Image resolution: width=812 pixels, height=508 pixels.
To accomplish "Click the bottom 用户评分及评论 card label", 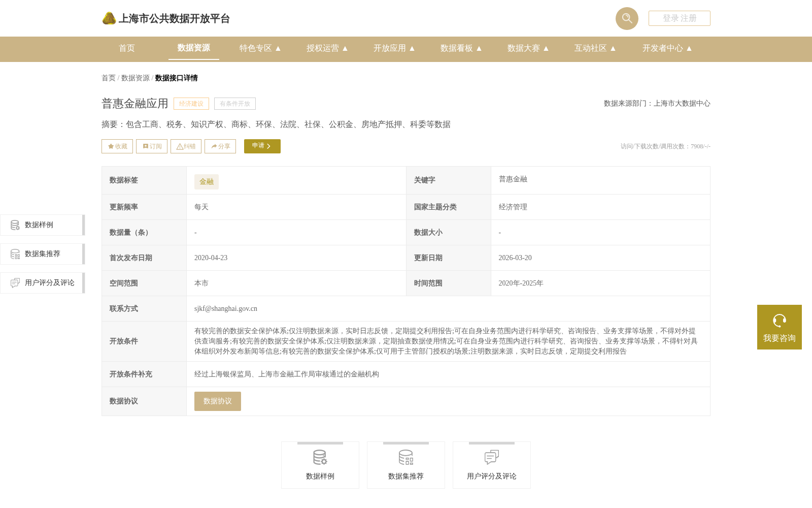I will 492,477.
